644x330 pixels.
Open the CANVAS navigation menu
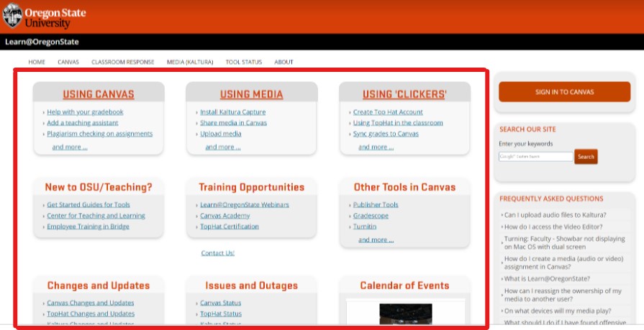click(x=68, y=62)
